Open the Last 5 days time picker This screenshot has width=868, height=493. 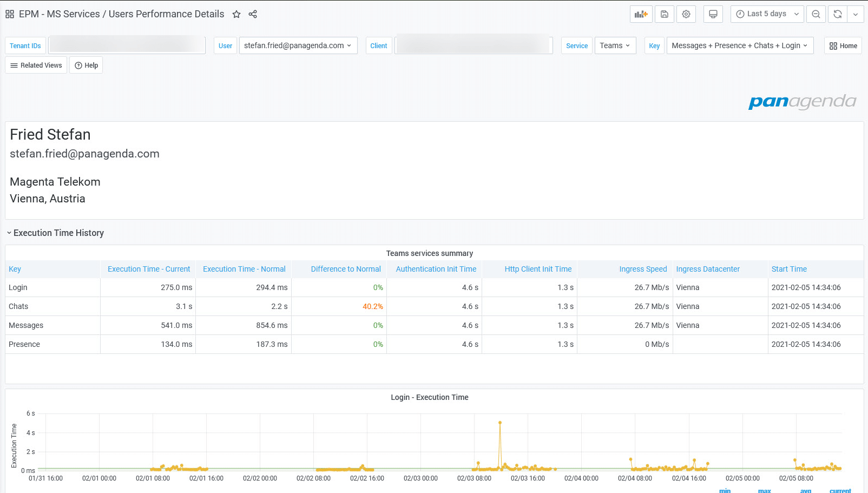767,14
